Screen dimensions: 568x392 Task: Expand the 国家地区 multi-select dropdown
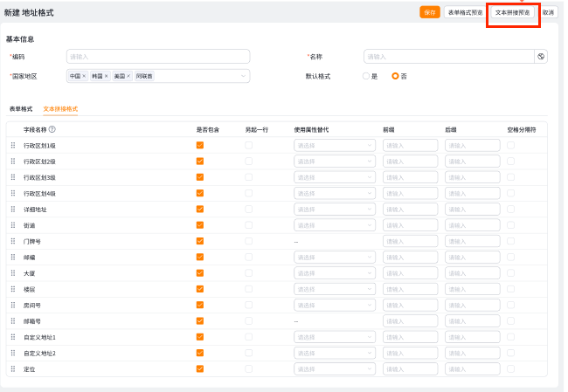(x=243, y=77)
